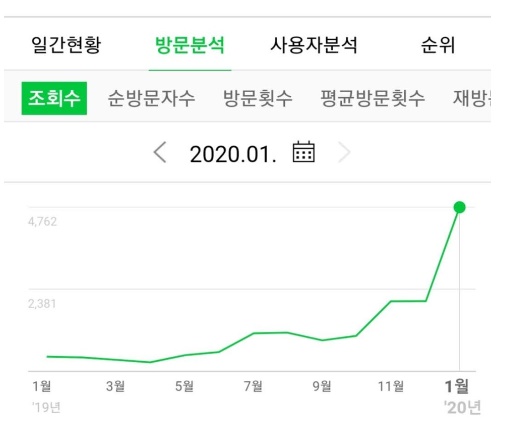Click the 1월 '19년 axis label
This screenshot has width=512, height=429.
point(46,396)
